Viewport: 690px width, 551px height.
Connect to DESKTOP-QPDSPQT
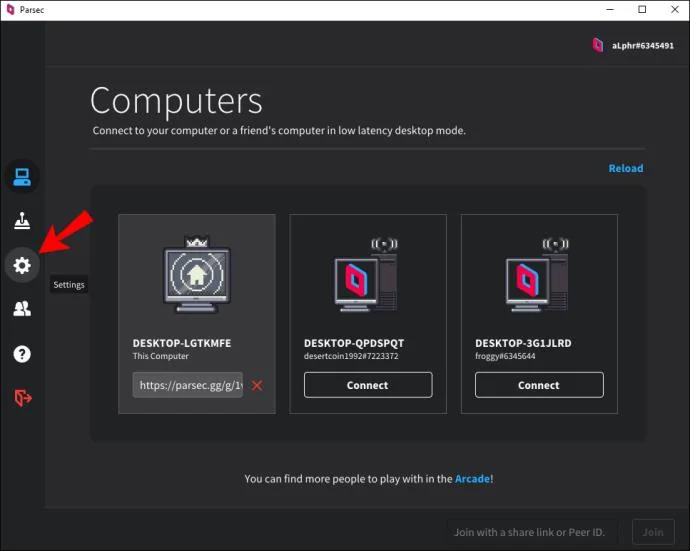pos(368,385)
